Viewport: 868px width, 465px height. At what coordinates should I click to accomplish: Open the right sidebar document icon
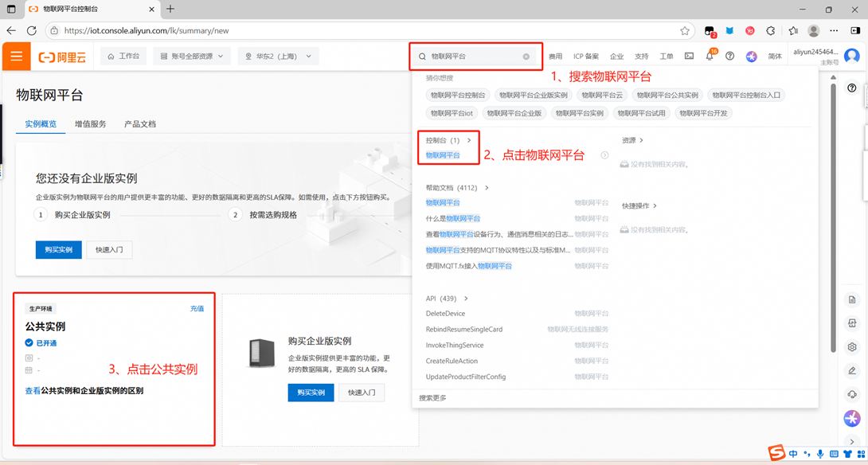pos(852,300)
